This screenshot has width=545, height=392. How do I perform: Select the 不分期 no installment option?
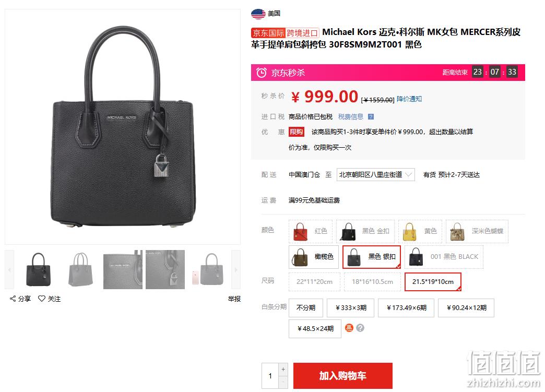[306, 308]
